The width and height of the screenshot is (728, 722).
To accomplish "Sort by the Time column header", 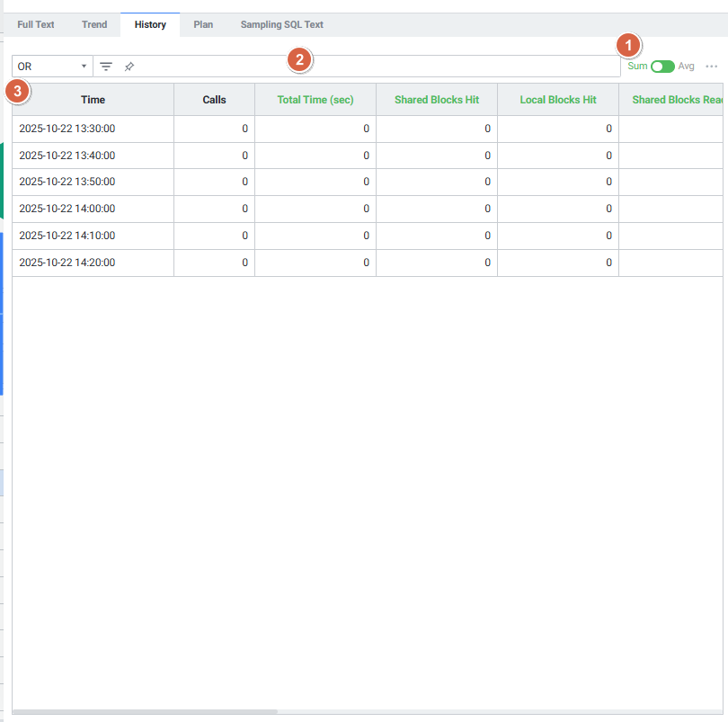I will [x=93, y=100].
